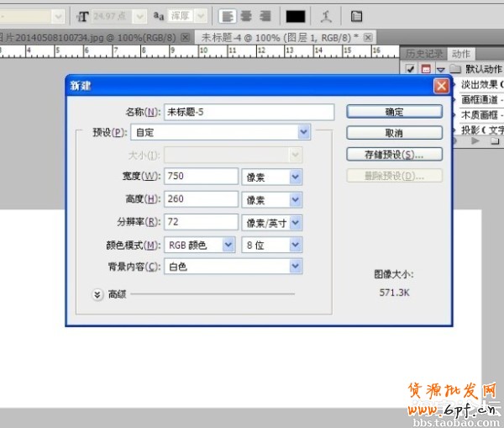Open the 预设 preset dropdown

click(x=303, y=132)
